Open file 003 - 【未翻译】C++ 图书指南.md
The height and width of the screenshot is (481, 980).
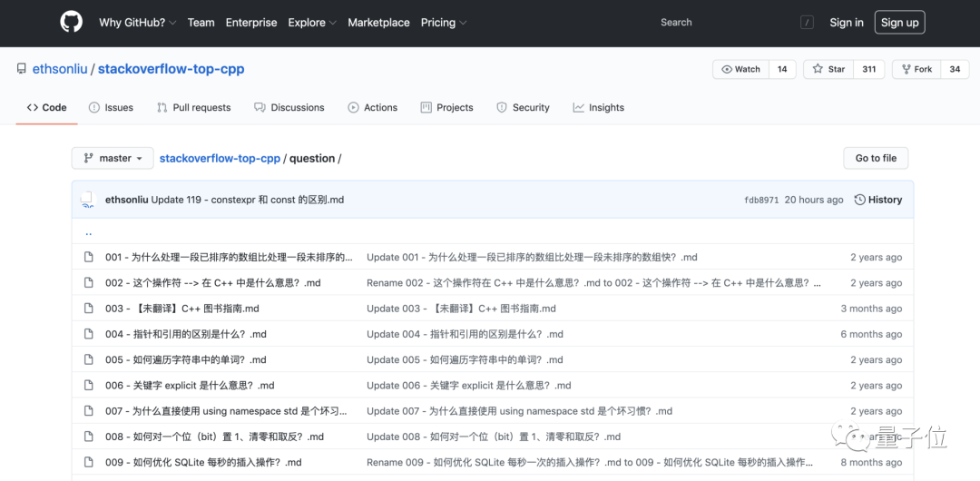click(x=182, y=309)
